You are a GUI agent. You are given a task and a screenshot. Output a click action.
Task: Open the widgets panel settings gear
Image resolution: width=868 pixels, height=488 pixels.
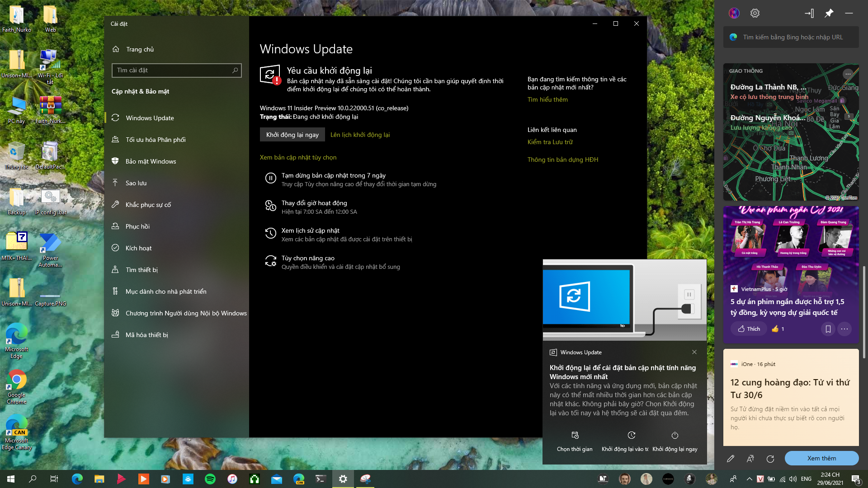coord(755,14)
